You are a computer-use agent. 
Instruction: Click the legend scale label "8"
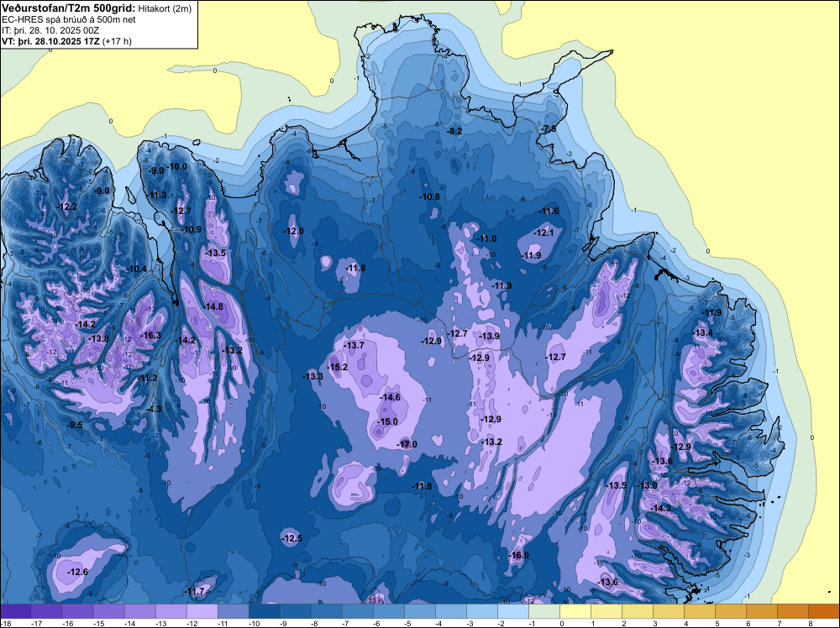[x=810, y=623]
